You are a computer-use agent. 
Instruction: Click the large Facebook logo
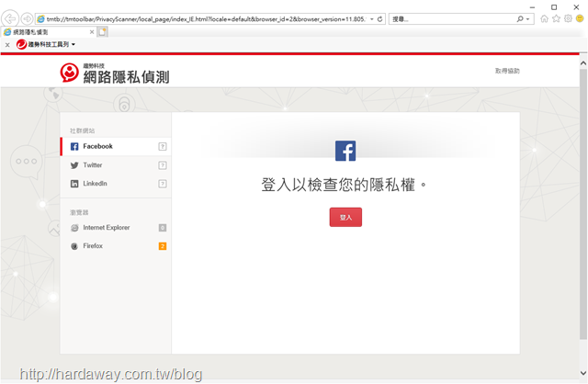[345, 151]
